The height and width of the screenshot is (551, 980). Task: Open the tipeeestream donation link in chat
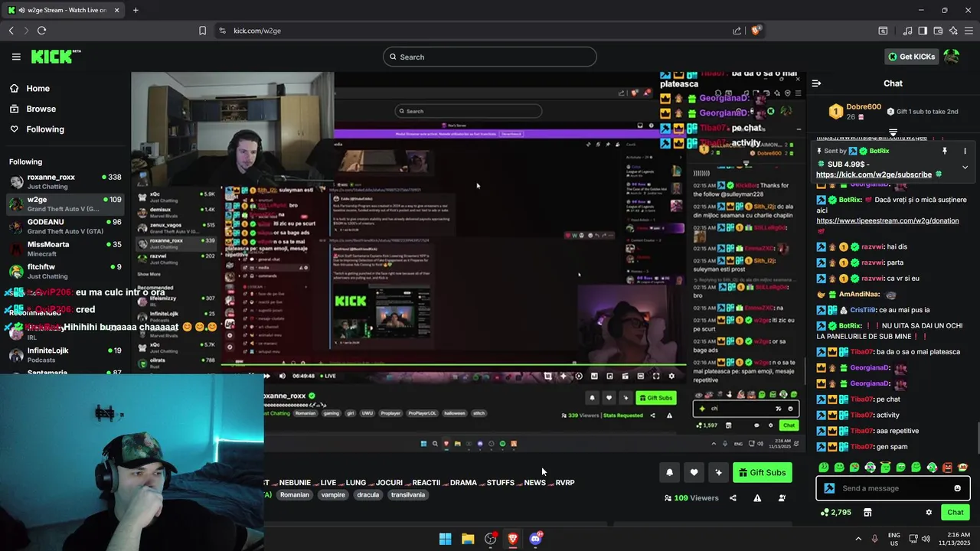coord(887,220)
